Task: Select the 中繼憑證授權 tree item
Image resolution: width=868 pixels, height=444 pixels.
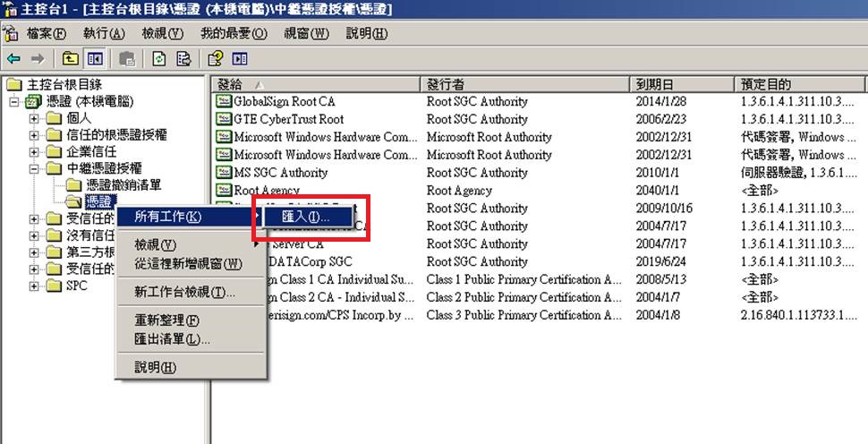Action: click(x=104, y=168)
